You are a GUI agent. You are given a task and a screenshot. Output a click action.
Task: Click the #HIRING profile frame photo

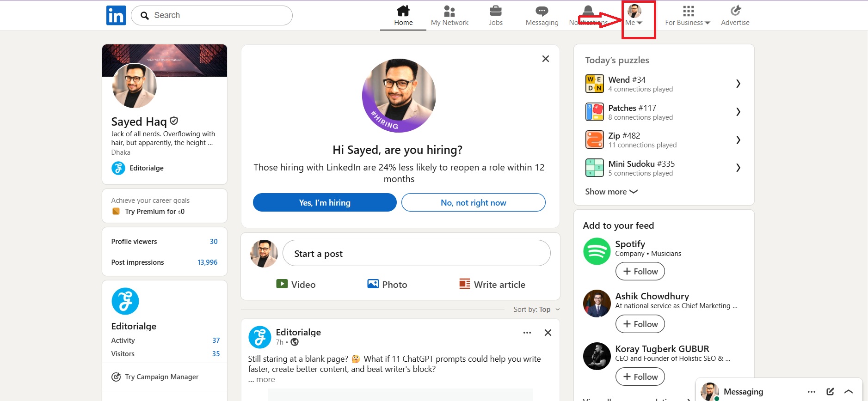(399, 96)
